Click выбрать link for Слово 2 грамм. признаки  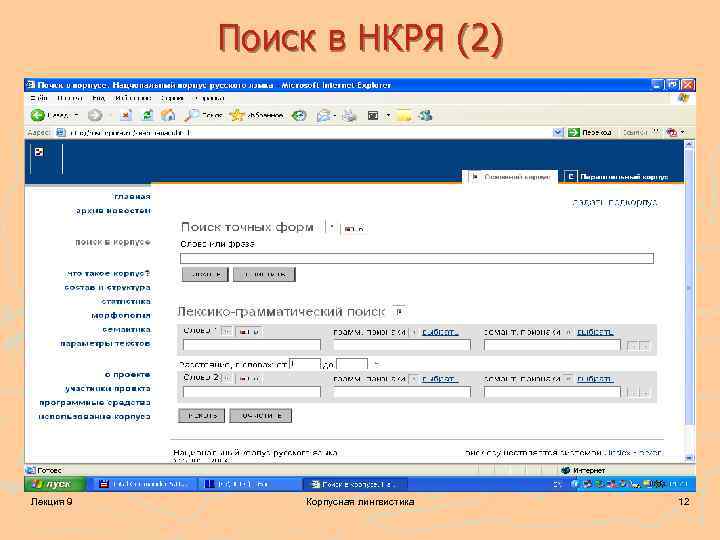(440, 379)
